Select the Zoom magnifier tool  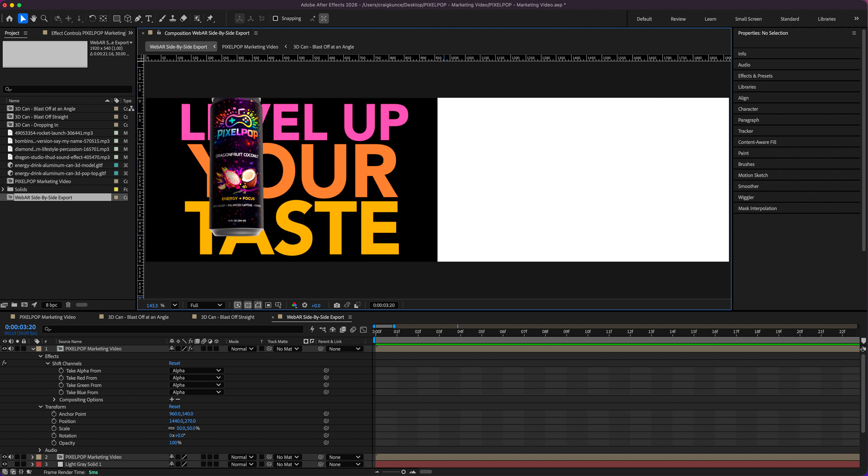pos(44,18)
